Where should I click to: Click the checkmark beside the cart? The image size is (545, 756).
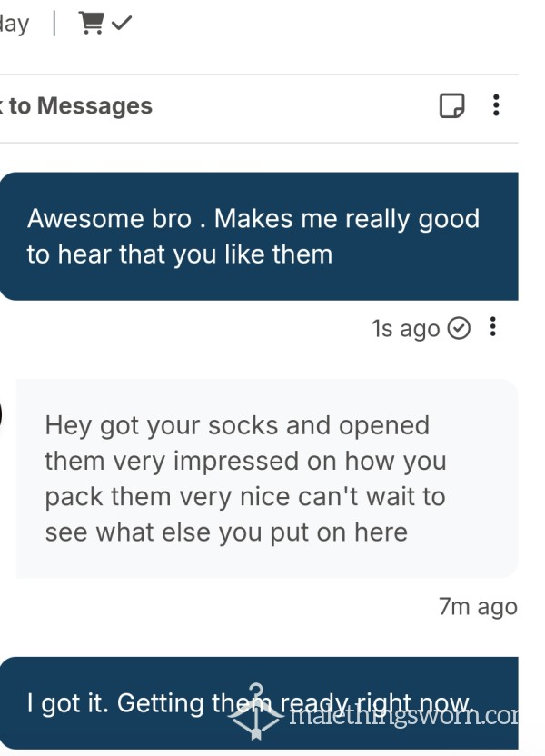click(x=122, y=23)
